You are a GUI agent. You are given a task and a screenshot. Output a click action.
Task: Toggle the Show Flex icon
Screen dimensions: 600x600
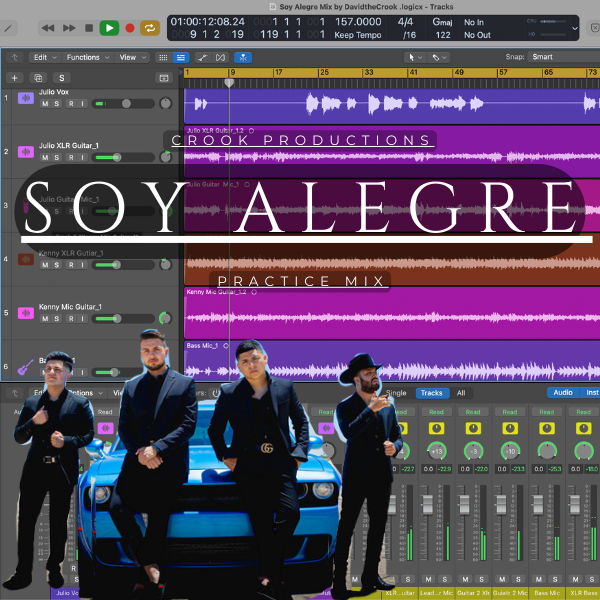point(220,57)
